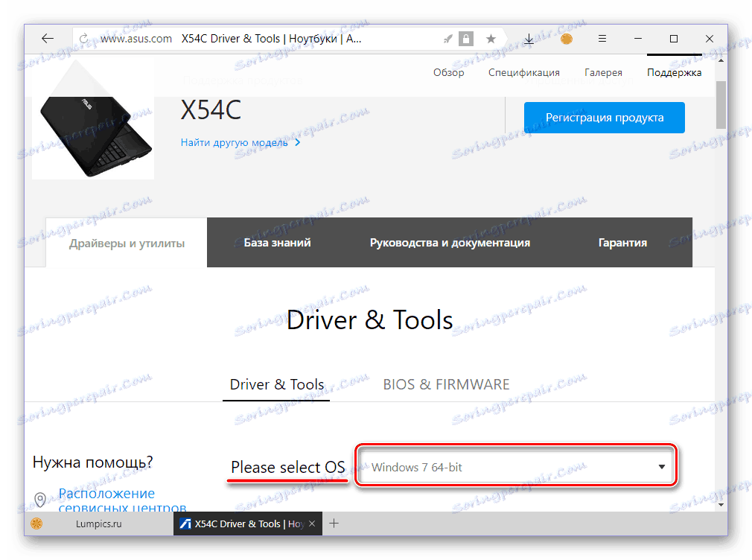Open the browser hamburger menu

click(x=602, y=39)
